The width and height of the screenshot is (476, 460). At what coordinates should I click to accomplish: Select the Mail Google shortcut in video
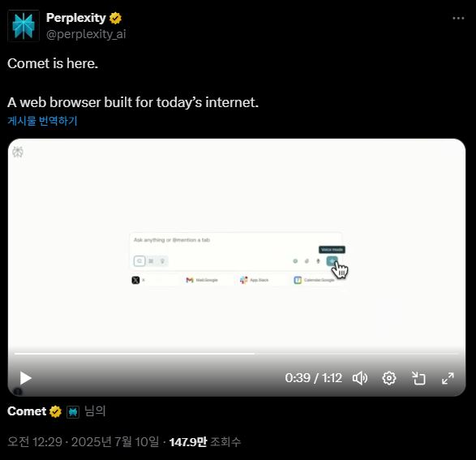(202, 280)
